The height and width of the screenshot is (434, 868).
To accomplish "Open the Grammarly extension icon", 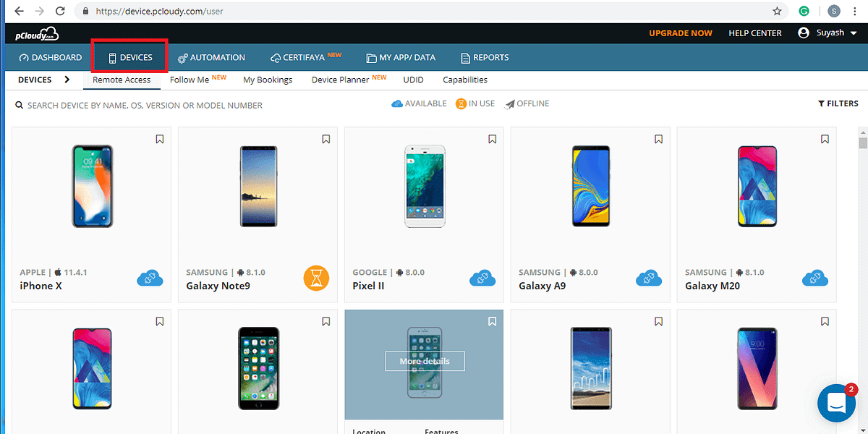I will (x=804, y=12).
